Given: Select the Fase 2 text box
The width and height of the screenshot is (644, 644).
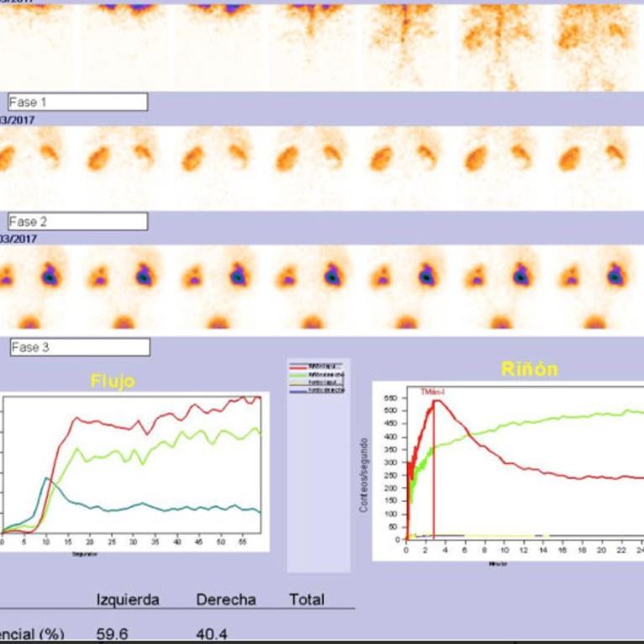Looking at the screenshot, I should [x=77, y=222].
